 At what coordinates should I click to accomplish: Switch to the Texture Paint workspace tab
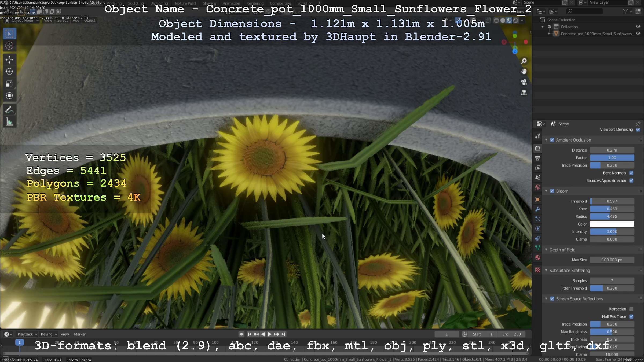[185, 3]
